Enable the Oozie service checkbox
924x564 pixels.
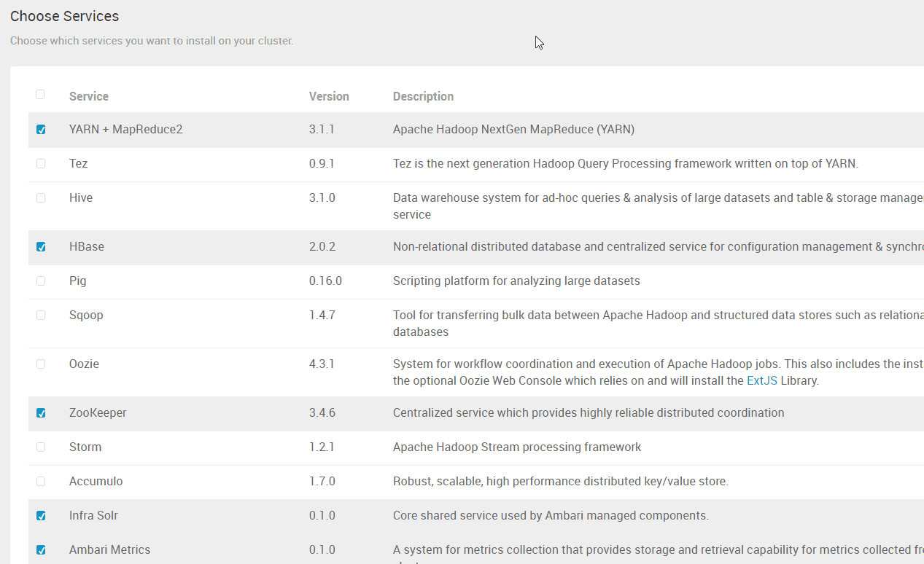click(41, 364)
